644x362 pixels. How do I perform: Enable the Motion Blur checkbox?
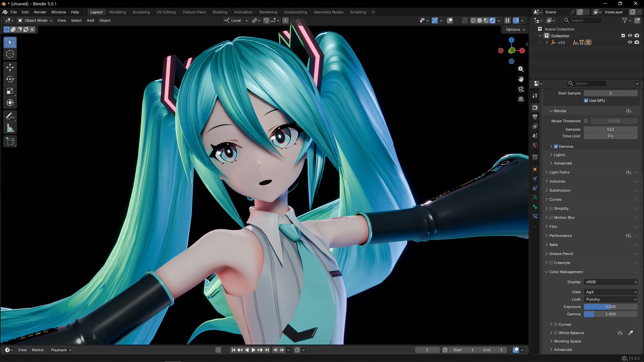551,218
